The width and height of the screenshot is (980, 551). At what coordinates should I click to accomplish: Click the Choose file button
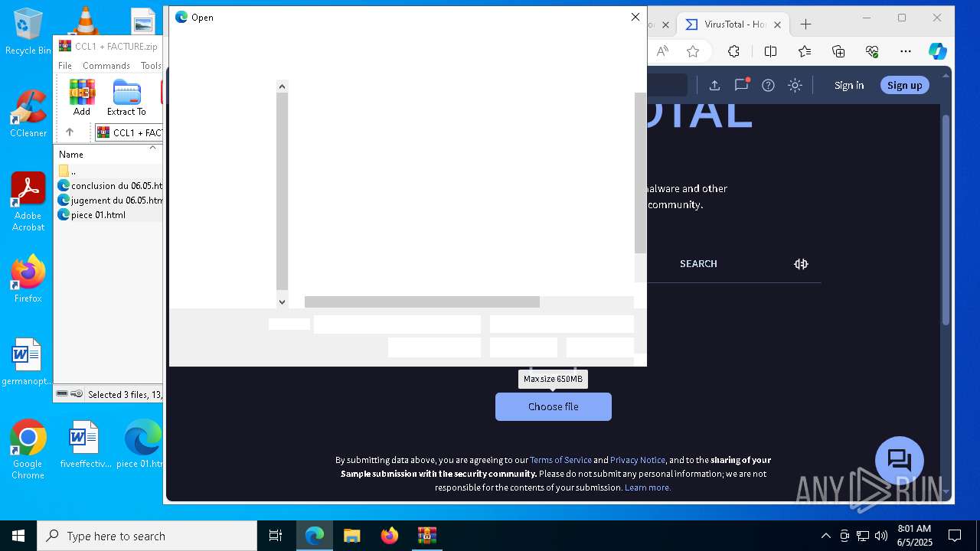pyautogui.click(x=554, y=407)
